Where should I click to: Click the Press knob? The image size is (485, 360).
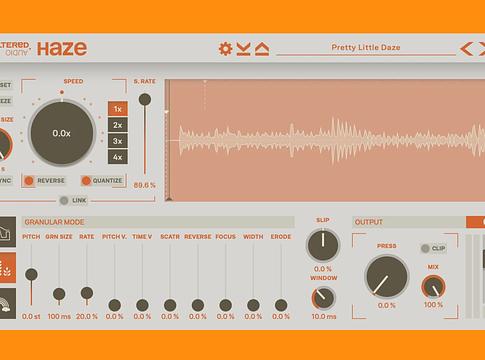(387, 277)
